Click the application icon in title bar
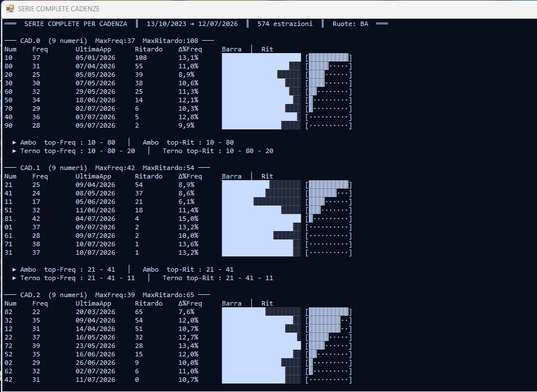The image size is (537, 392). tap(10, 8)
